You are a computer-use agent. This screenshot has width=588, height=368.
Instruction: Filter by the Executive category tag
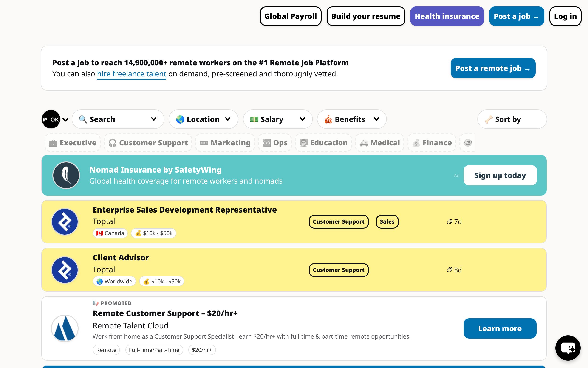click(x=73, y=143)
